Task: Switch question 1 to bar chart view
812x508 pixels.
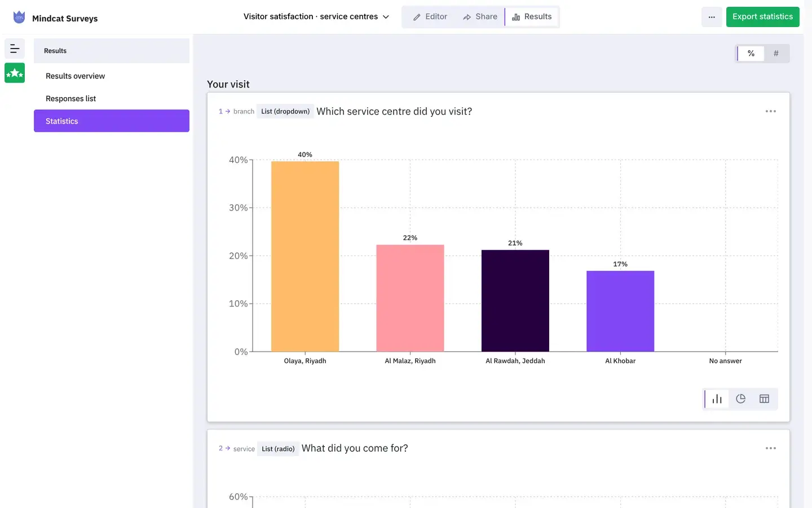Action: click(717, 399)
